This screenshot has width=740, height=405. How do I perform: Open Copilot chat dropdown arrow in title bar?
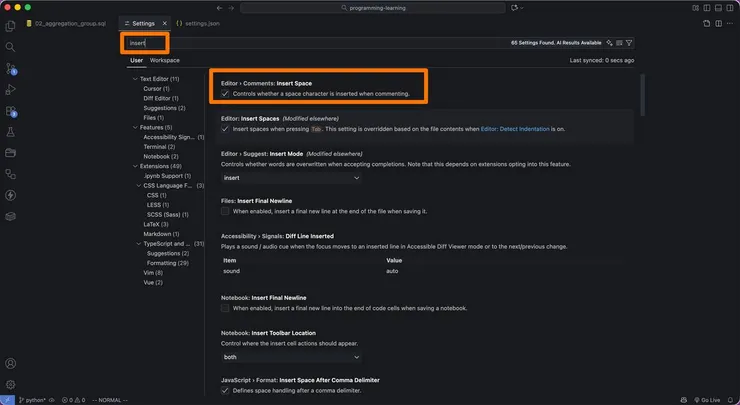coord(521,8)
